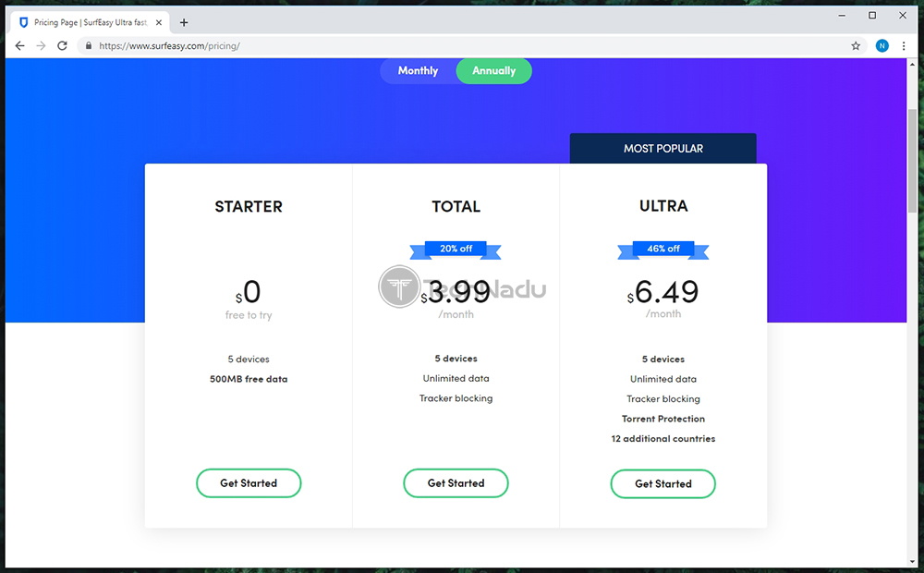View site security padlock info
Viewport: 924px width, 573px height.
89,46
